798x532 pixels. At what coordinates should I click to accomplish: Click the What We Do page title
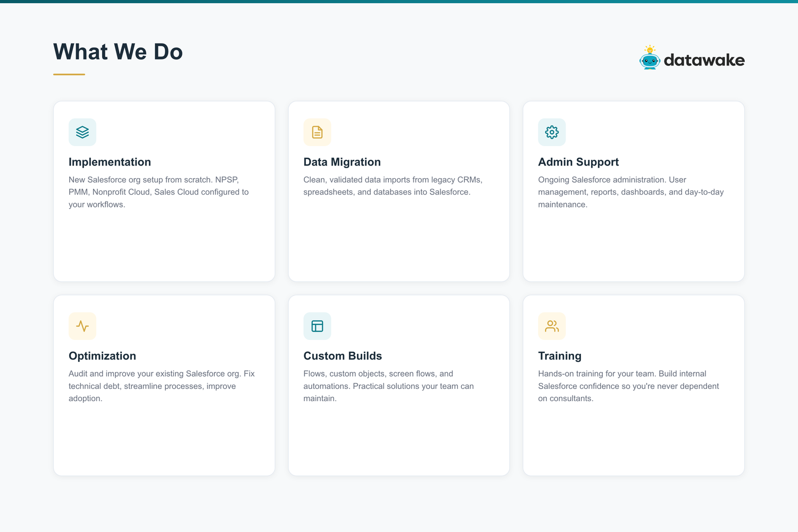118,52
